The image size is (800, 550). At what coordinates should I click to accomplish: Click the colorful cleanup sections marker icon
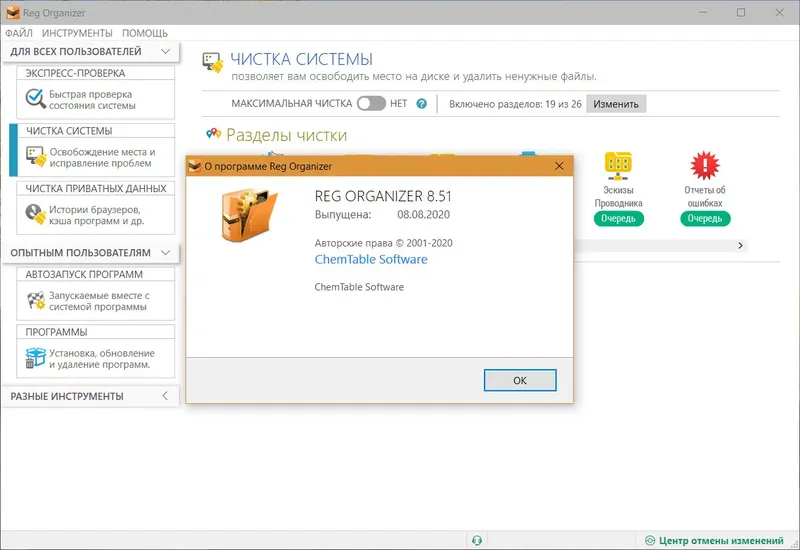pos(213,134)
